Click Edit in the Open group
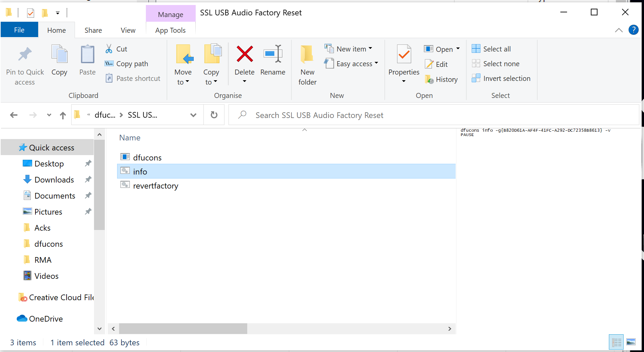644x352 pixels. [x=436, y=64]
